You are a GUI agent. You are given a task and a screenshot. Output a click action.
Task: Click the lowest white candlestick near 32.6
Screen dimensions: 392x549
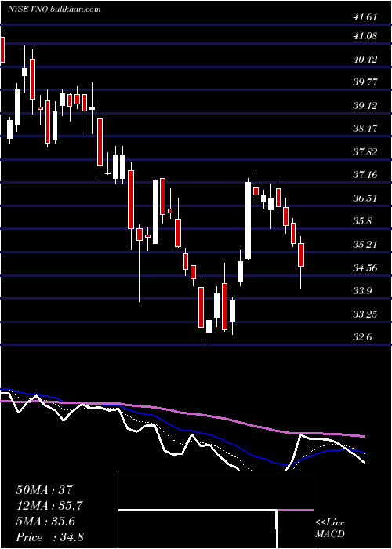[x=209, y=326]
